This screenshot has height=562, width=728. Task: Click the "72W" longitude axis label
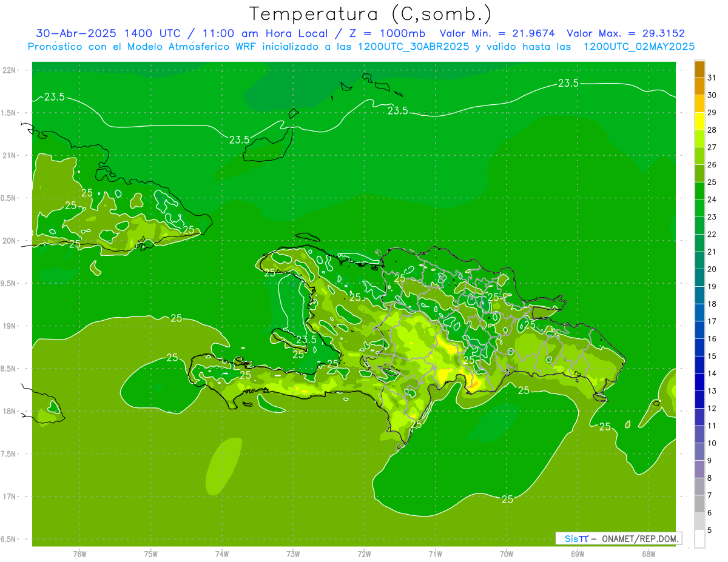(364, 554)
